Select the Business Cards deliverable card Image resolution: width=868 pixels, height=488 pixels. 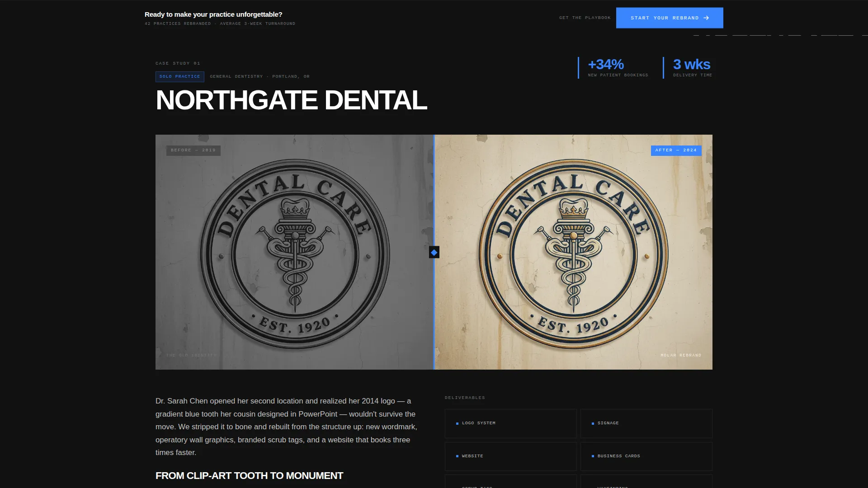click(646, 456)
